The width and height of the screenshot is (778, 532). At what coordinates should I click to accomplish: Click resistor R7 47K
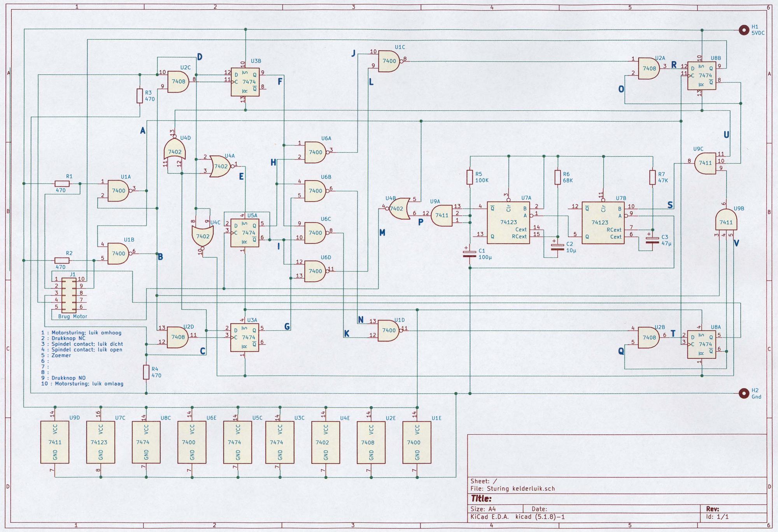(x=653, y=177)
